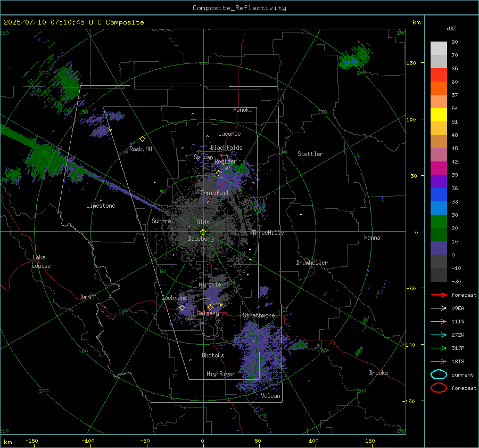Click the yellow diamond marker below Cochrane
Image resolution: width=479 pixels, height=448 pixels.
tap(182, 308)
